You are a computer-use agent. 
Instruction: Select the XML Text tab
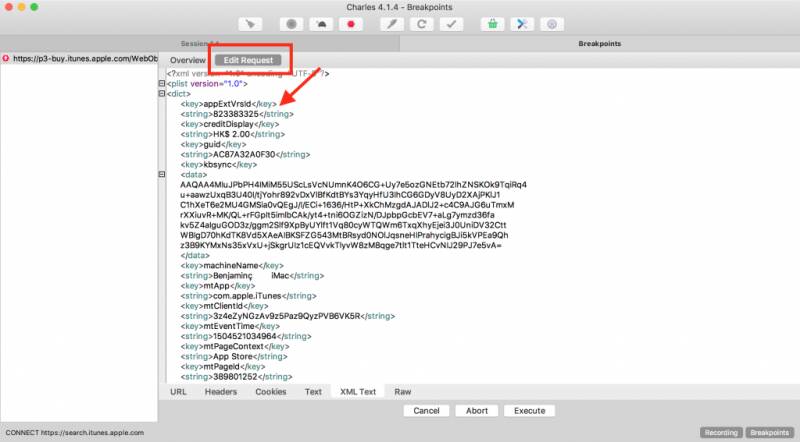(x=358, y=391)
